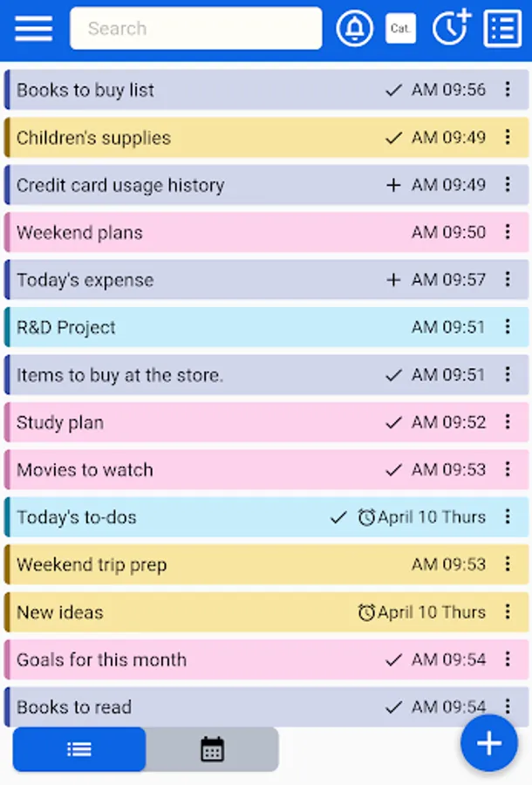Tap the alarm icon on New ideas
Screen dimensions: 532x785
tap(368, 612)
